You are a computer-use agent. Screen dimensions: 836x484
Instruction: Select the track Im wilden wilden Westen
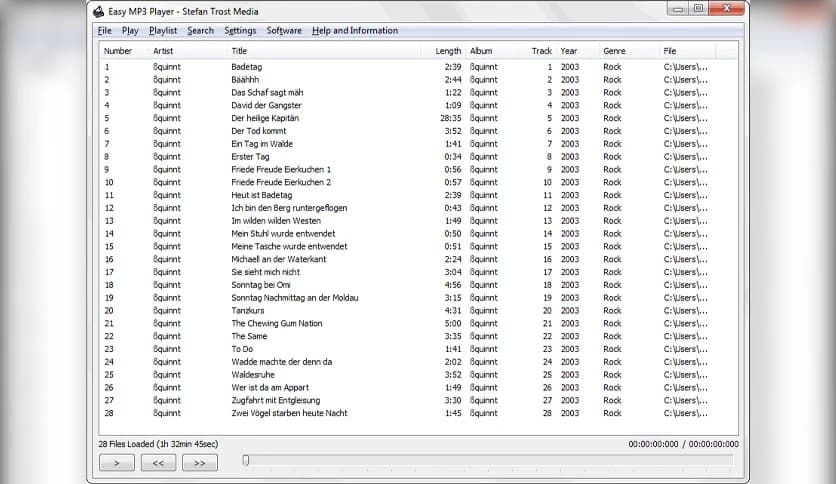coord(276,221)
